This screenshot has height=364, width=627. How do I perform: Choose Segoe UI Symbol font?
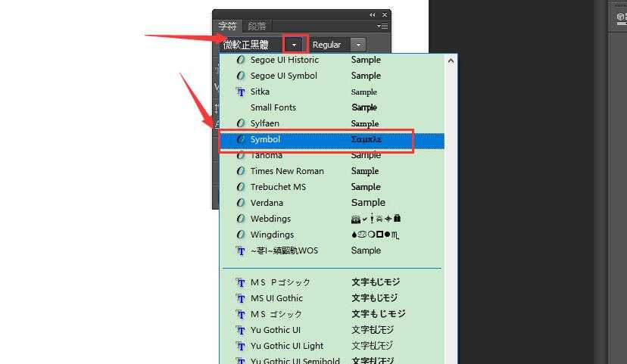283,76
